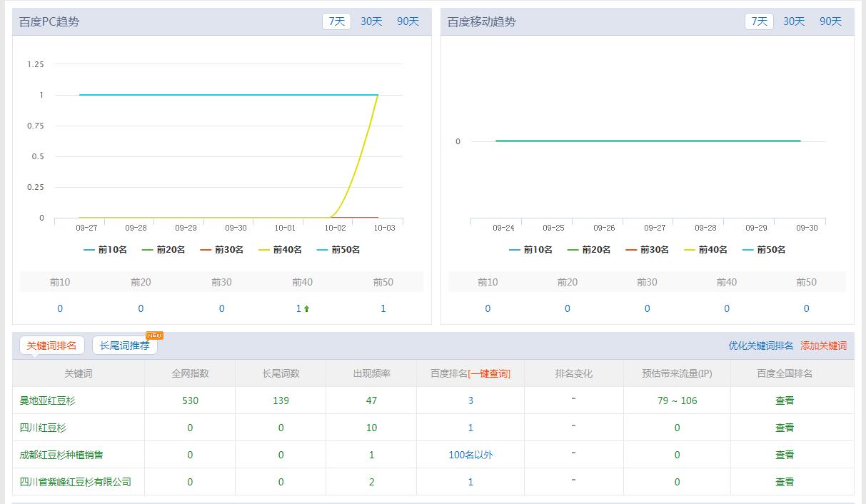Image resolution: width=866 pixels, height=504 pixels.
Task: Click the 全网指数 column header
Action: [x=190, y=373]
